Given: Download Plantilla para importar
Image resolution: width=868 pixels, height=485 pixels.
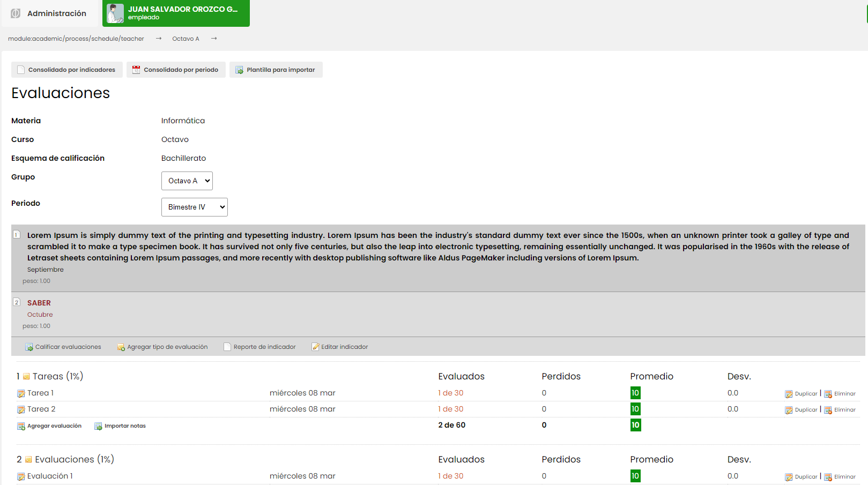Looking at the screenshot, I should pyautogui.click(x=276, y=70).
